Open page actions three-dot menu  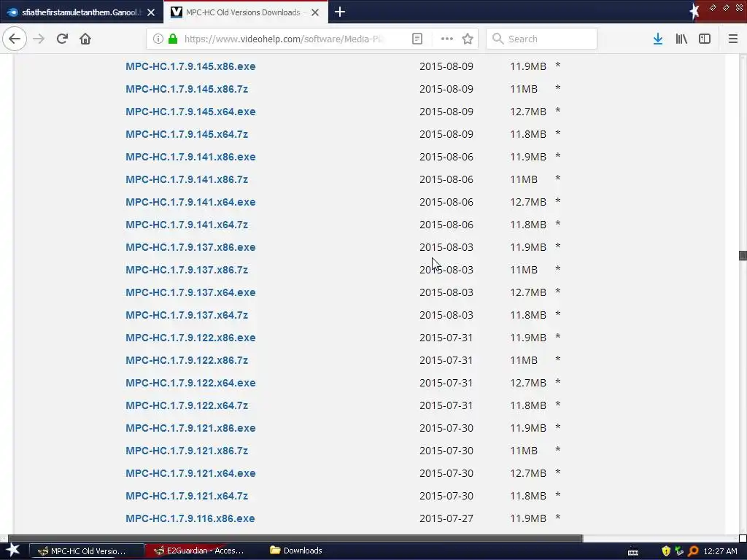tap(447, 39)
